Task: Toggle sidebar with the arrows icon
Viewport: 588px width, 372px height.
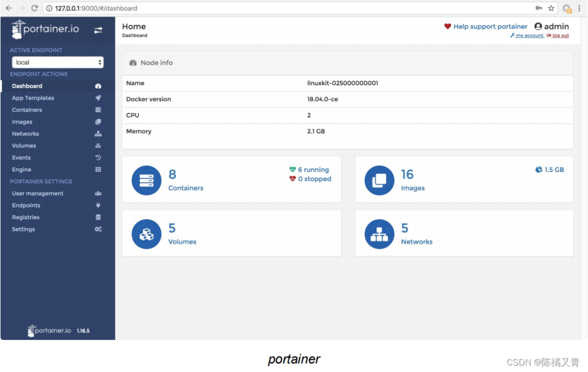Action: (98, 31)
